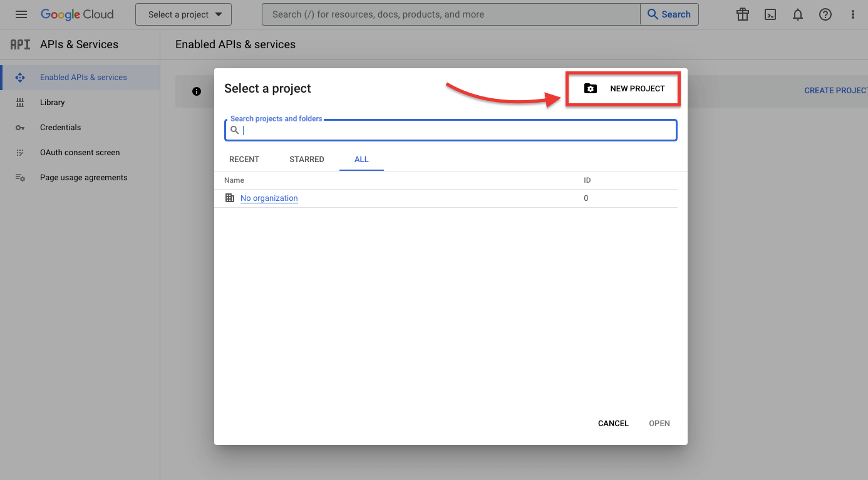
Task: Click the blue Search button
Action: (669, 14)
